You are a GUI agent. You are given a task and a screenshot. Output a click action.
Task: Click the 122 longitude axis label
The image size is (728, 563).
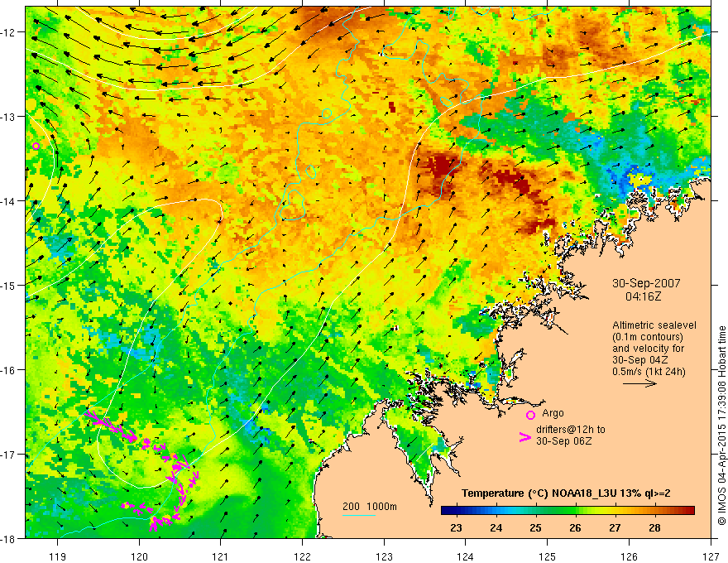coord(302,556)
